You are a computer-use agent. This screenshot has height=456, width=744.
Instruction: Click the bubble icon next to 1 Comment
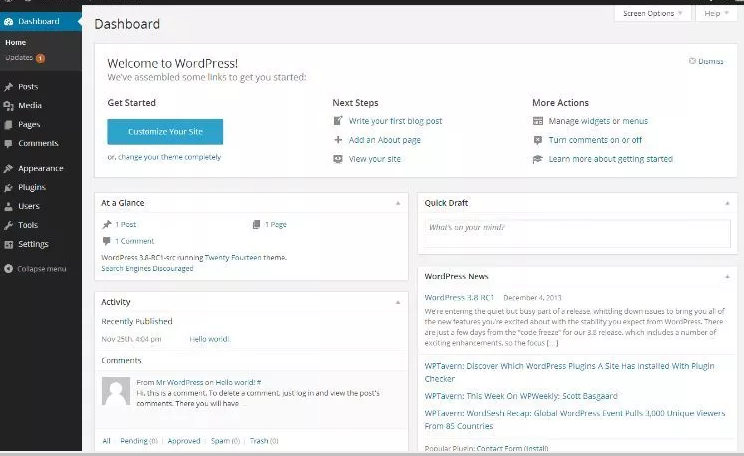pyautogui.click(x=107, y=241)
